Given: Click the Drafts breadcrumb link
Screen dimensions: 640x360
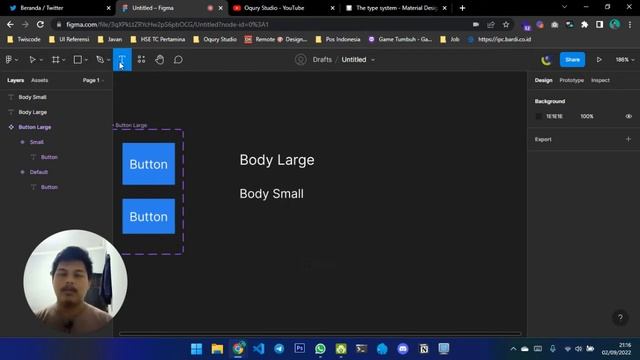Looking at the screenshot, I should (x=322, y=60).
